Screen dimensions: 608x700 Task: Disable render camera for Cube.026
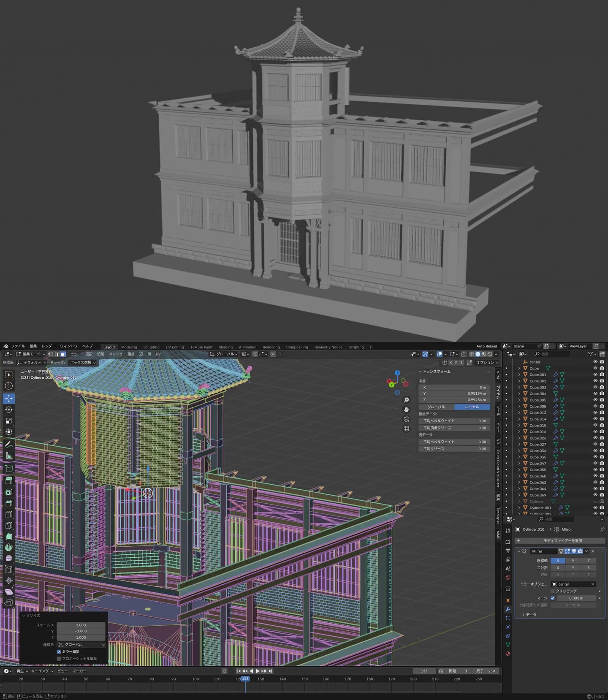602,438
